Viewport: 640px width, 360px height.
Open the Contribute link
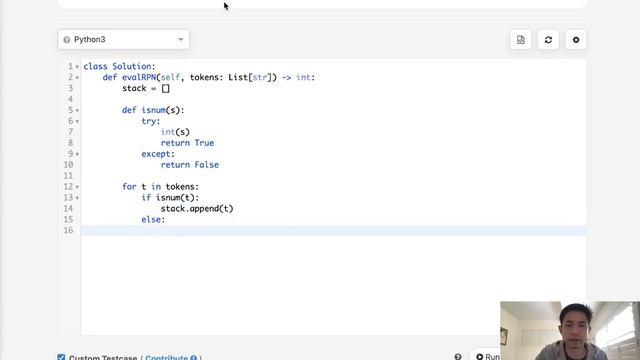pos(166,358)
